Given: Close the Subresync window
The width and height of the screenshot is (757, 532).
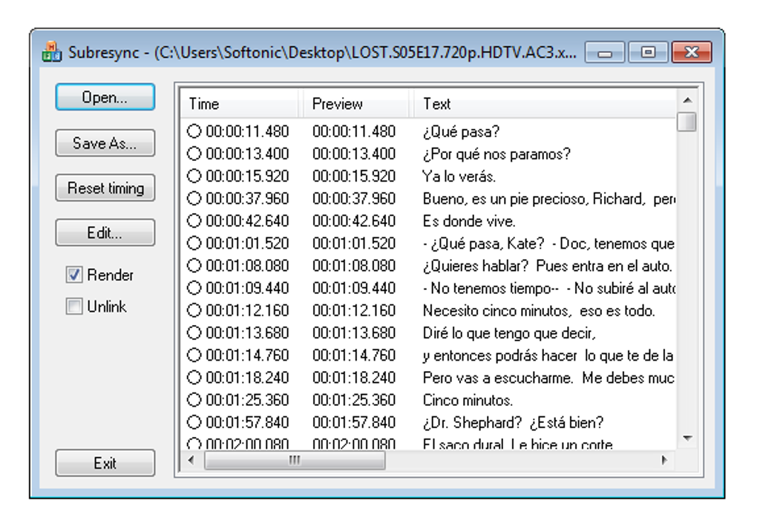Looking at the screenshot, I should [692, 52].
